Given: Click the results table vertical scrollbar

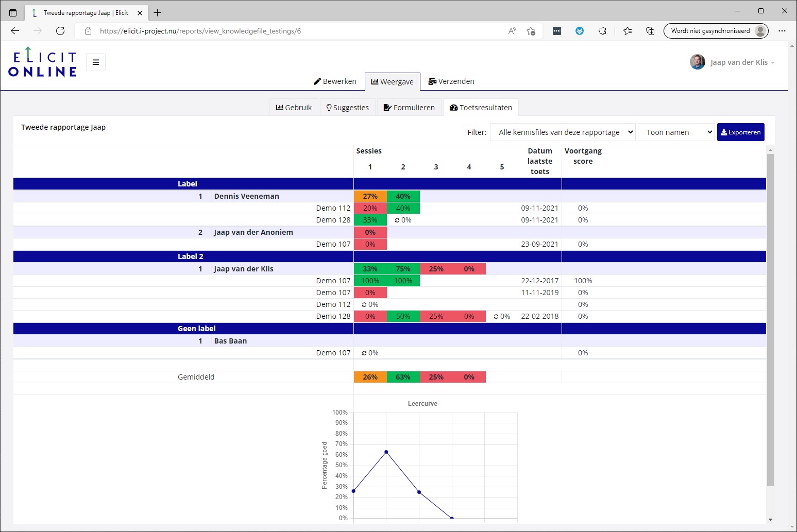Looking at the screenshot, I should pyautogui.click(x=770, y=319).
